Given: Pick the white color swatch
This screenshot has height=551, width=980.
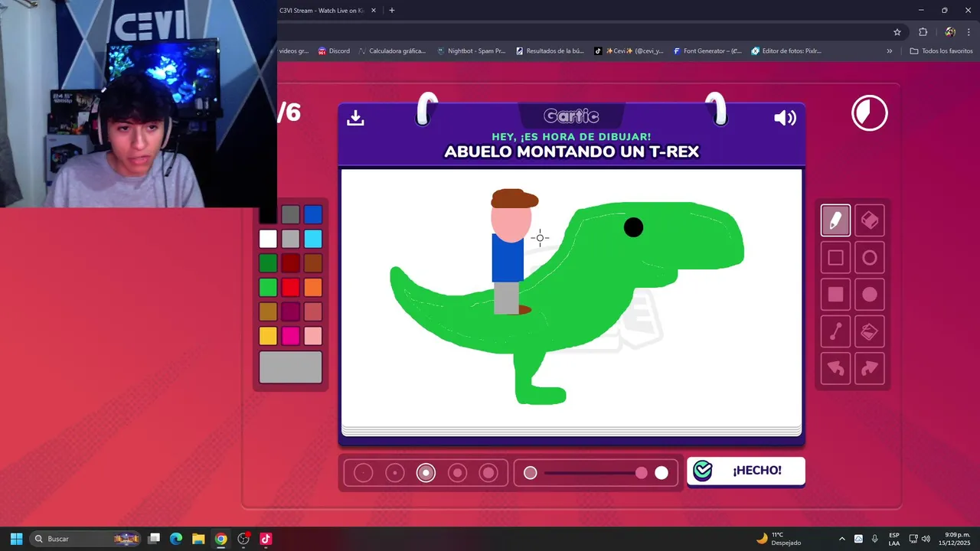Looking at the screenshot, I should tap(268, 239).
